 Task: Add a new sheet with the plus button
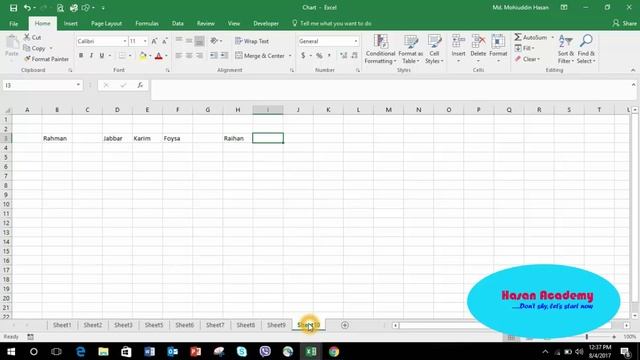click(x=345, y=325)
